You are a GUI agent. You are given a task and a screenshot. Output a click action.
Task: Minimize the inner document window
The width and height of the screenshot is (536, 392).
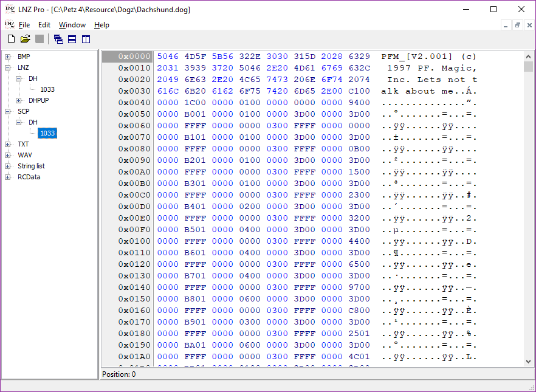[x=506, y=25]
